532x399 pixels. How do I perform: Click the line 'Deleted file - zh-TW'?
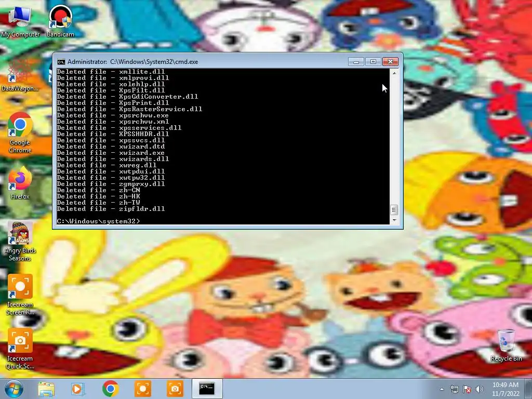pos(98,203)
